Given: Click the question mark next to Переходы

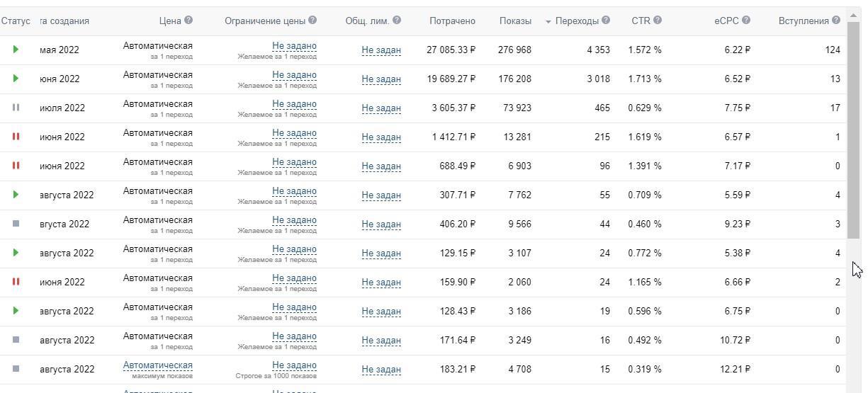Looking at the screenshot, I should (606, 21).
